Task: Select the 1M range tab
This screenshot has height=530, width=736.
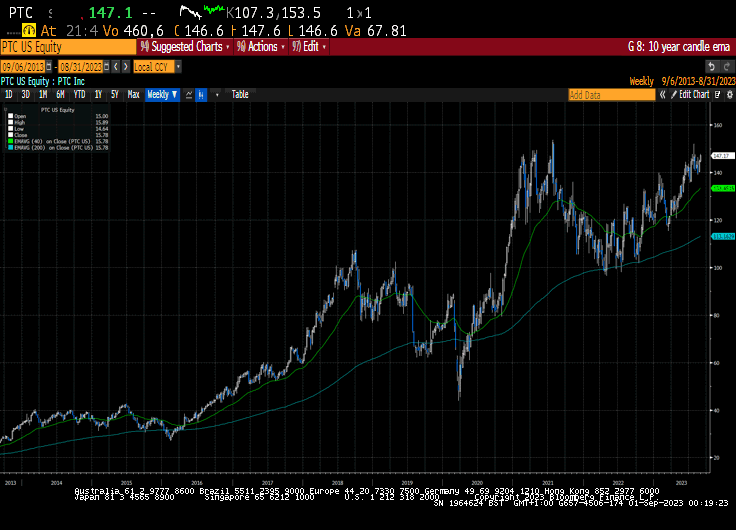Action: click(43, 95)
